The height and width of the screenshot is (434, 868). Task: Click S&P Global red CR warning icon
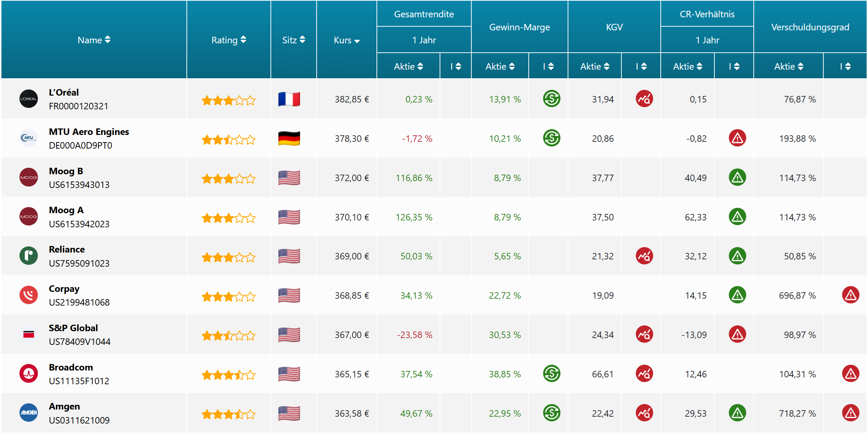tap(737, 334)
